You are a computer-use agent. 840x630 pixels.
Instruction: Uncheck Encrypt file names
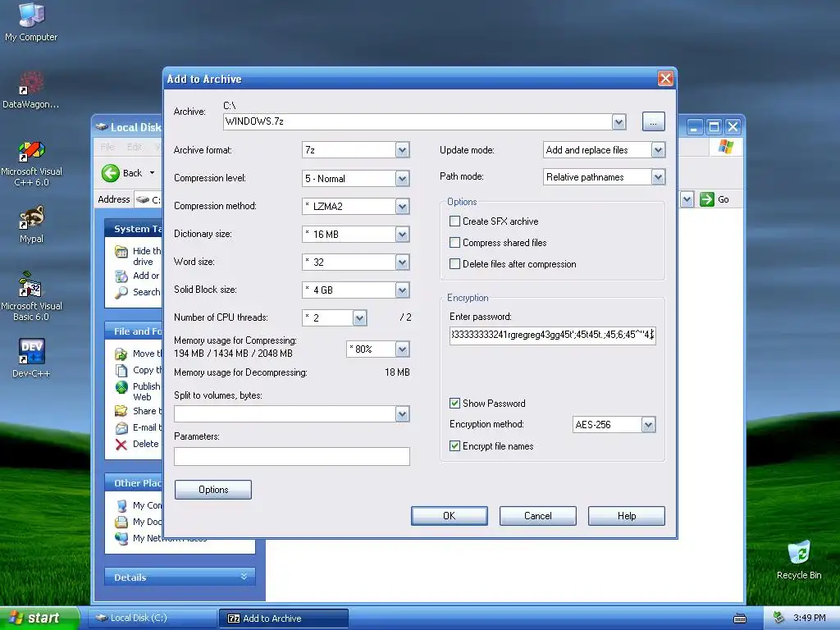(454, 446)
